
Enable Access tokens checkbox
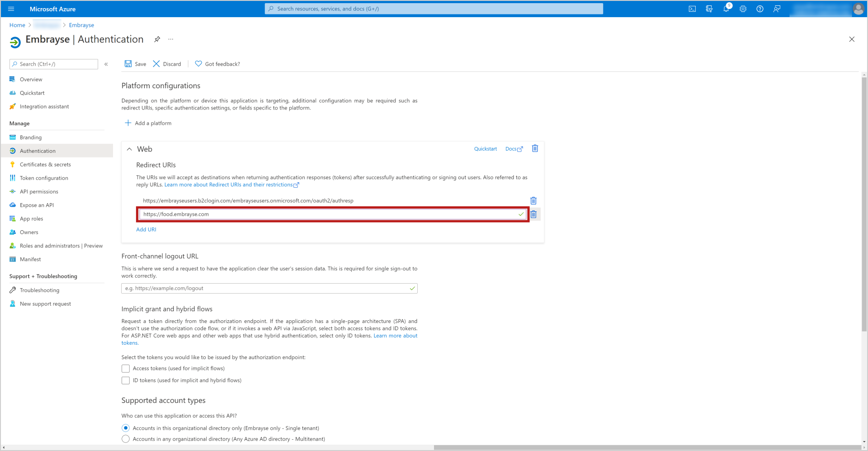click(126, 369)
